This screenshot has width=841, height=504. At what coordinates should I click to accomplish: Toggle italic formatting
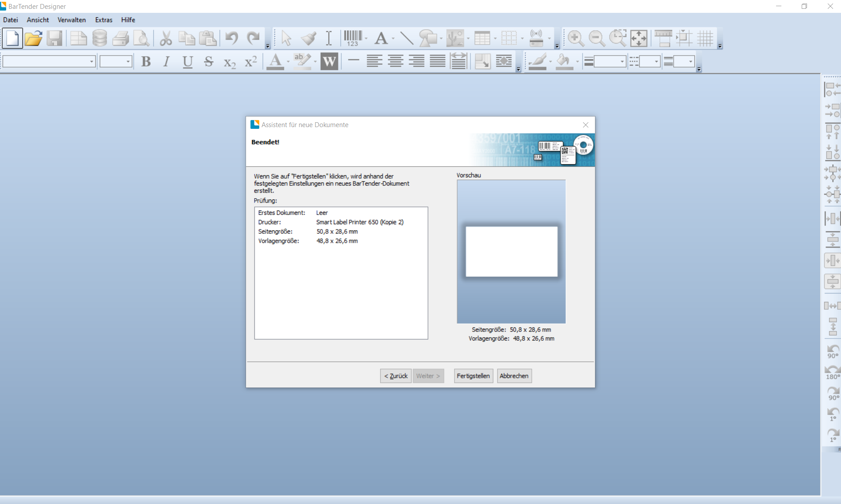167,62
